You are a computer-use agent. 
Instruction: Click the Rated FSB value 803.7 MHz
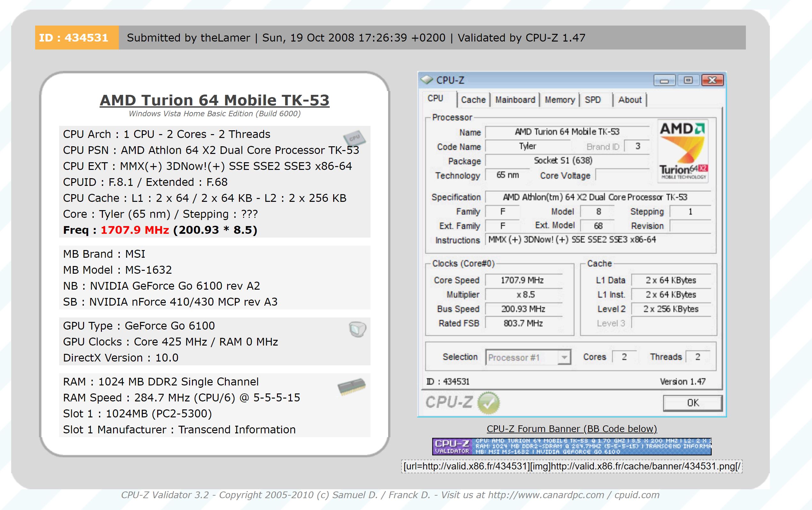point(524,324)
